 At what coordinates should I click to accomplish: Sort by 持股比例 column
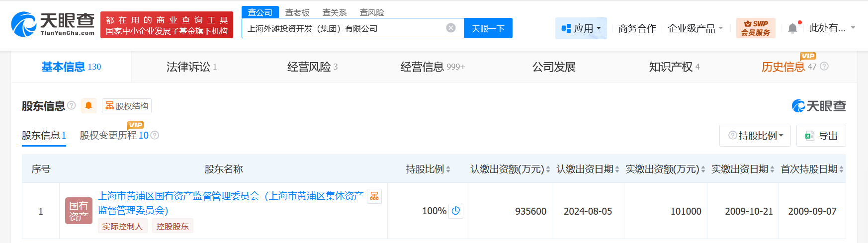coord(448,169)
